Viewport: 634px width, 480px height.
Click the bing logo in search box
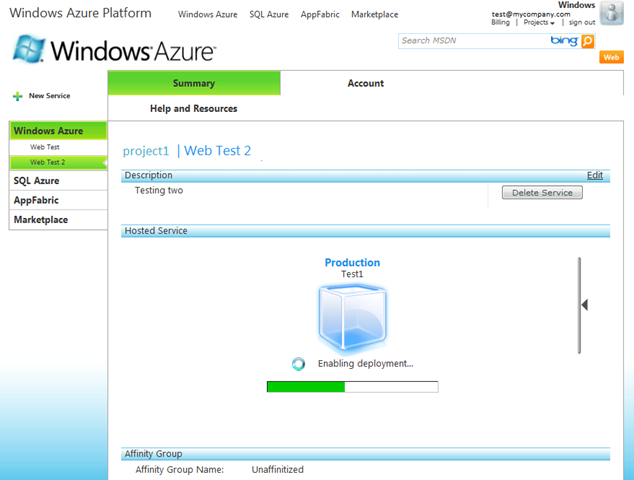pos(564,41)
